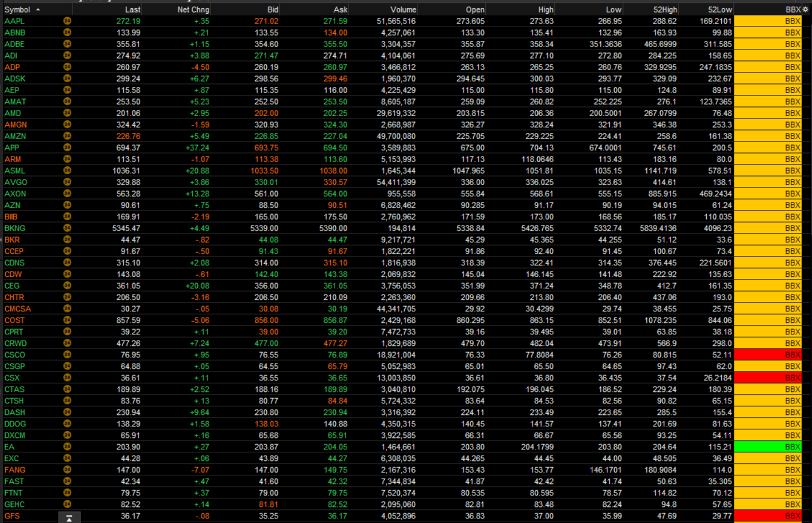Screen dimensions: 812x523
Task: Click the 24-hour icon in the BKNG row
Action: coord(67,228)
